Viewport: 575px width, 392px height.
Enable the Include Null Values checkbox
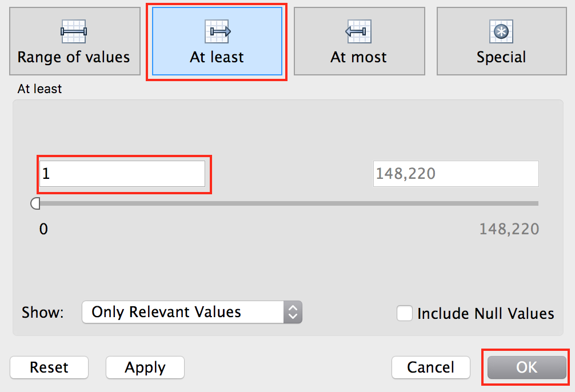click(x=405, y=313)
